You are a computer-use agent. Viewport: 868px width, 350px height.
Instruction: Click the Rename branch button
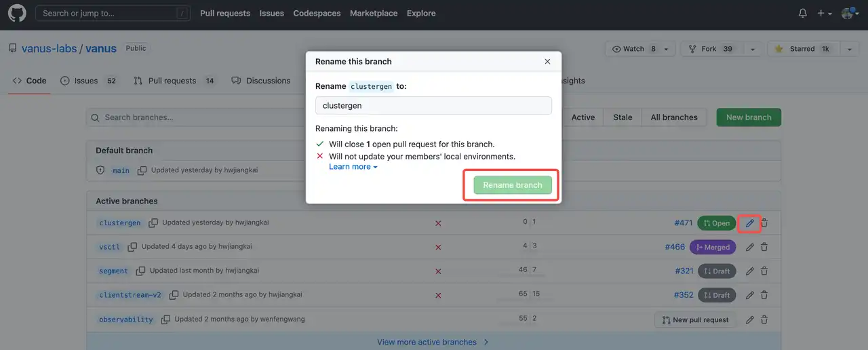(513, 185)
